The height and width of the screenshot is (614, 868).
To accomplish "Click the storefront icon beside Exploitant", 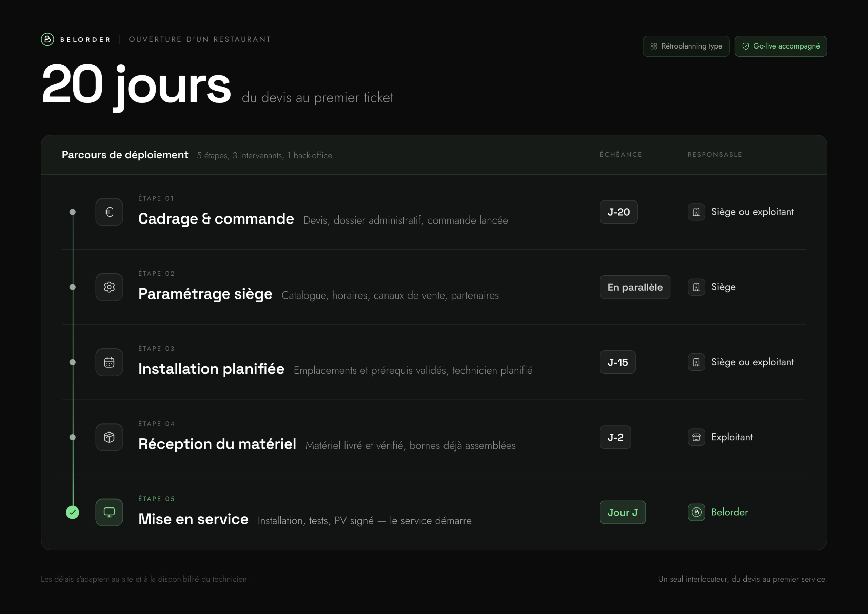I will tap(696, 437).
